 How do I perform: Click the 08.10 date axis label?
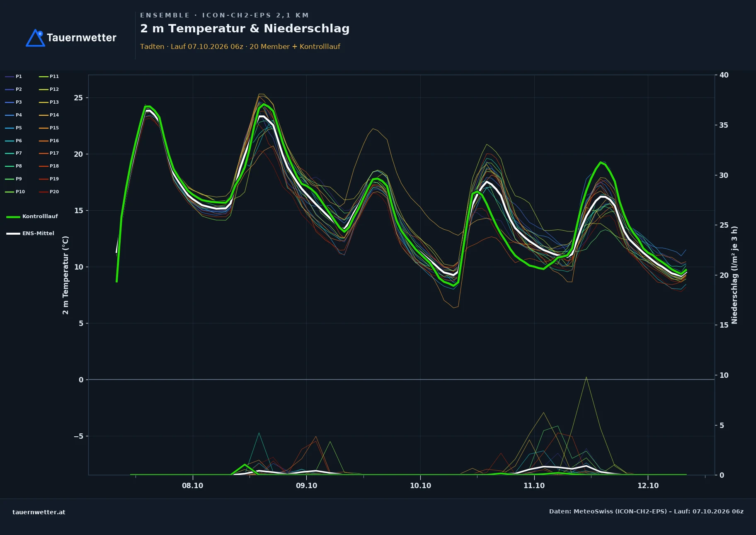[x=193, y=486]
